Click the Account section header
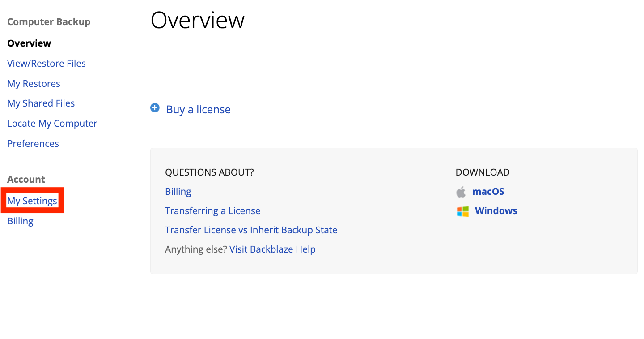The image size is (644, 339). pos(26,180)
